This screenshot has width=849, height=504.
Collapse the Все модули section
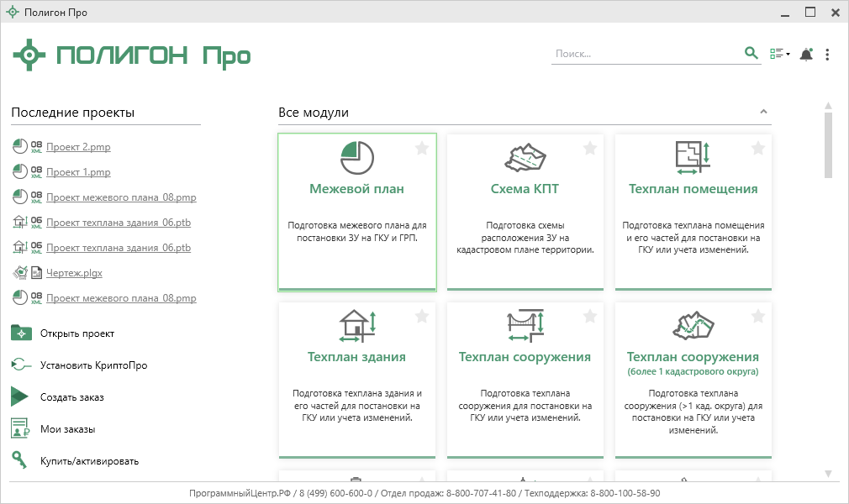pyautogui.click(x=763, y=112)
